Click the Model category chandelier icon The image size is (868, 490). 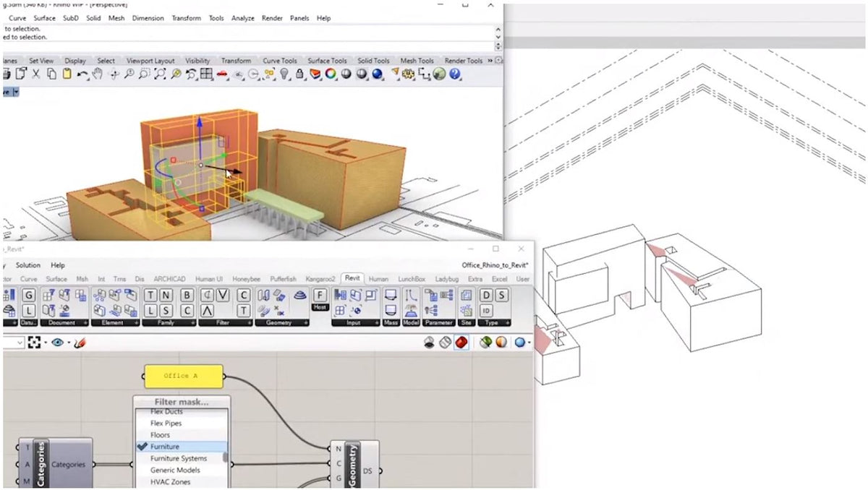[411, 311]
